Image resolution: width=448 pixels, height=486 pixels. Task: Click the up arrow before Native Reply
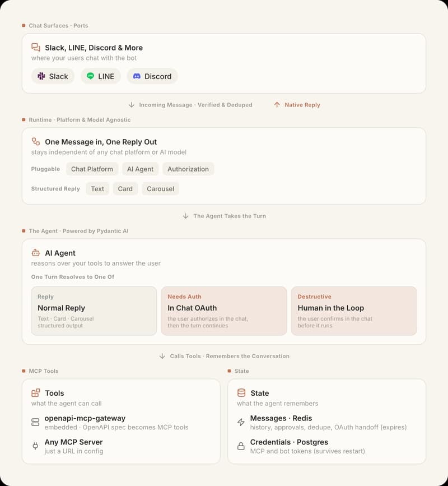[x=277, y=105]
